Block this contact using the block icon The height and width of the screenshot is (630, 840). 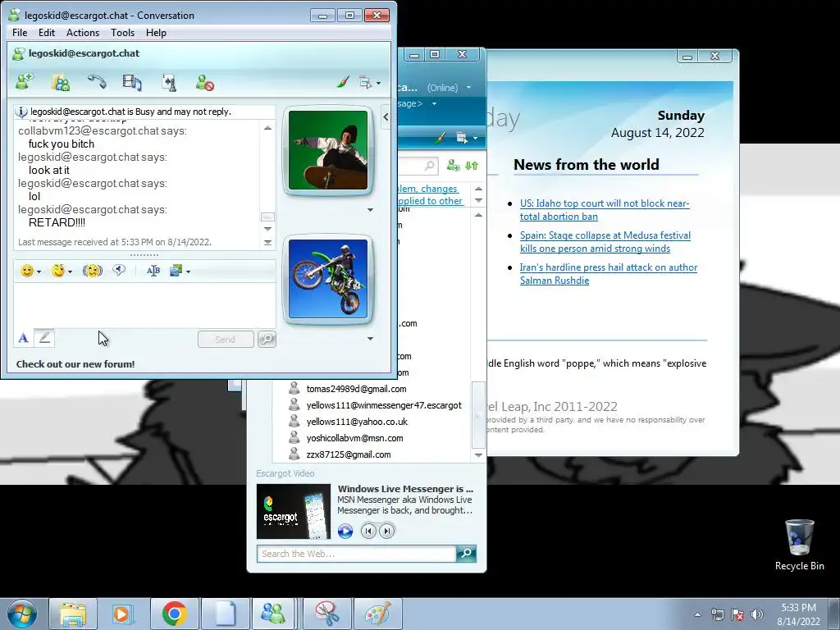tap(204, 82)
